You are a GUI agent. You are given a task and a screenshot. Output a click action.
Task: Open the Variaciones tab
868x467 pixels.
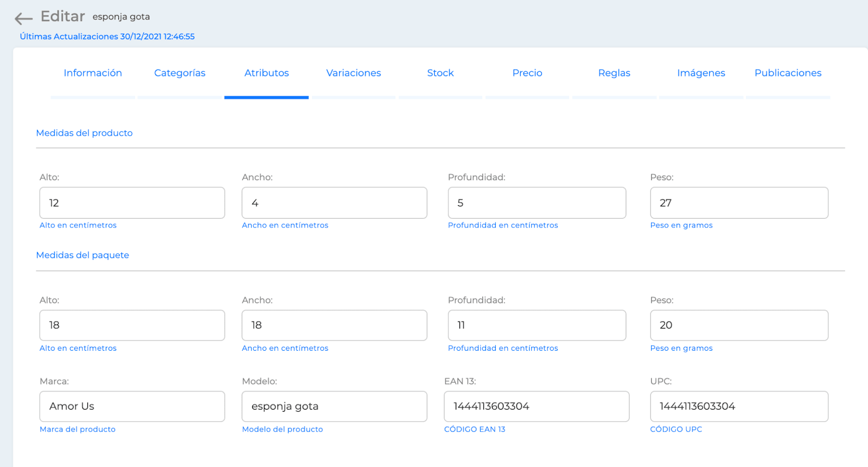coord(354,73)
